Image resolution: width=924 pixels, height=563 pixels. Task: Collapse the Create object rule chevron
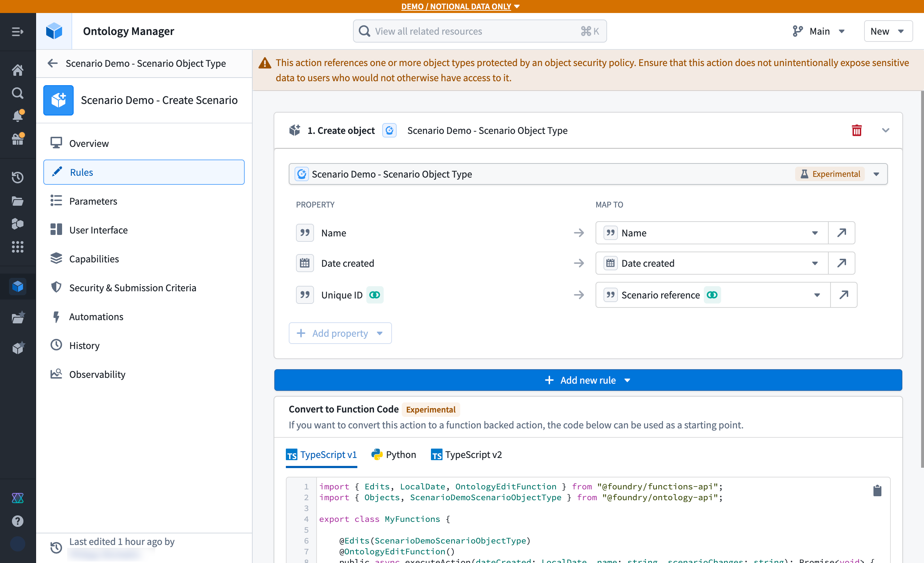coord(885,130)
